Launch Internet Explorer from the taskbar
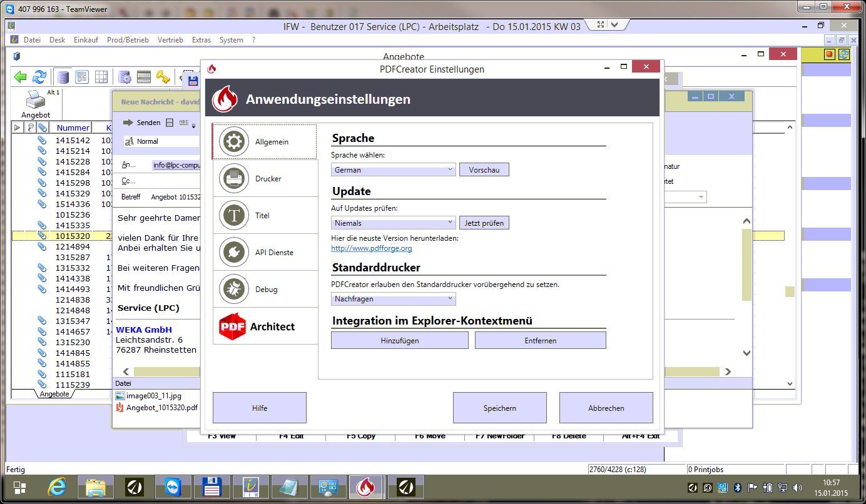The image size is (866, 504). 58,486
